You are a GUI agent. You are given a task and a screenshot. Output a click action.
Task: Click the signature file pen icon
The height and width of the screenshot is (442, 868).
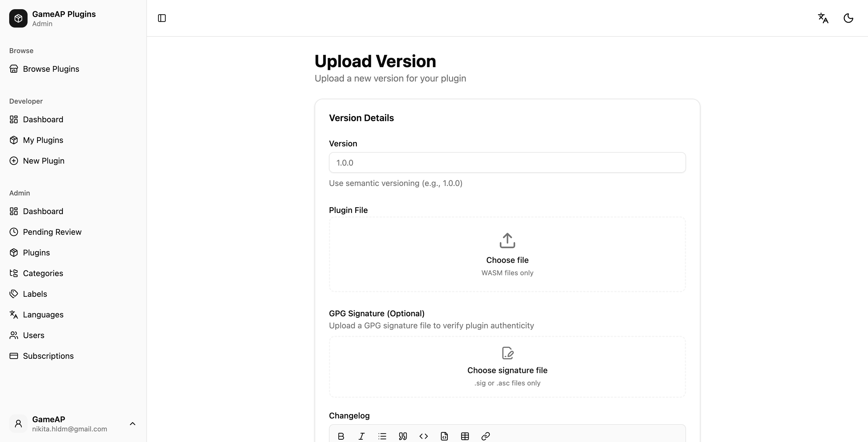pos(507,353)
